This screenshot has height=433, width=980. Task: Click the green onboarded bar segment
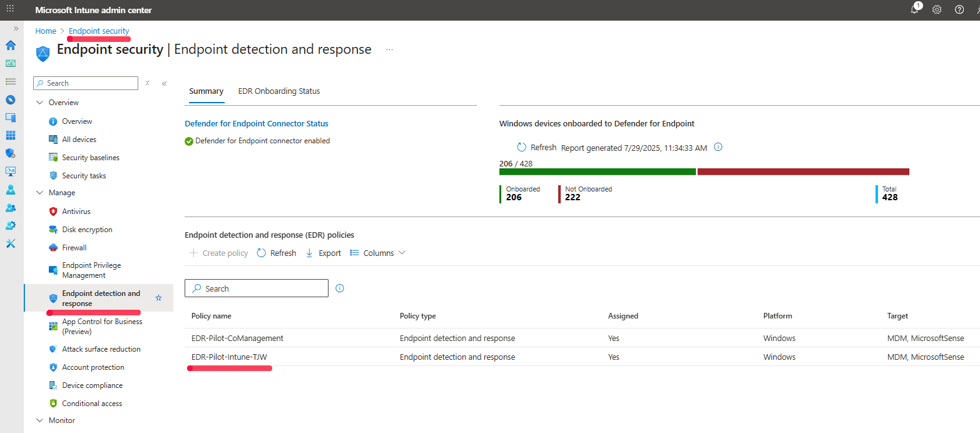598,171
